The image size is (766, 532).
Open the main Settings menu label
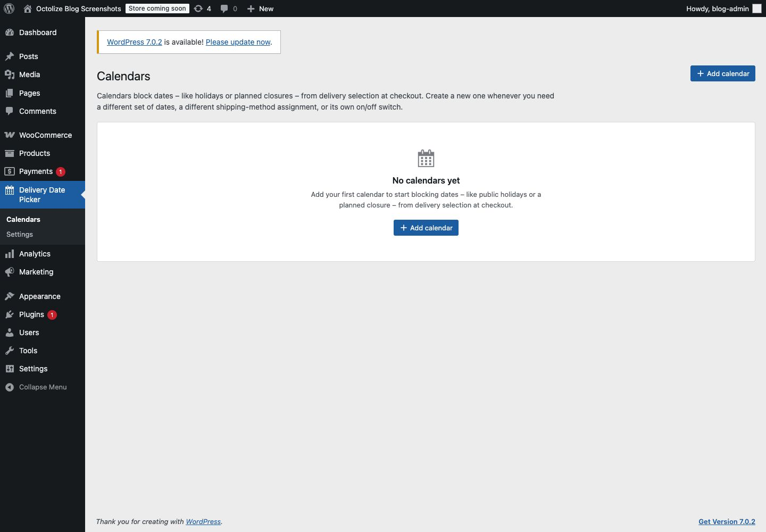pyautogui.click(x=34, y=369)
